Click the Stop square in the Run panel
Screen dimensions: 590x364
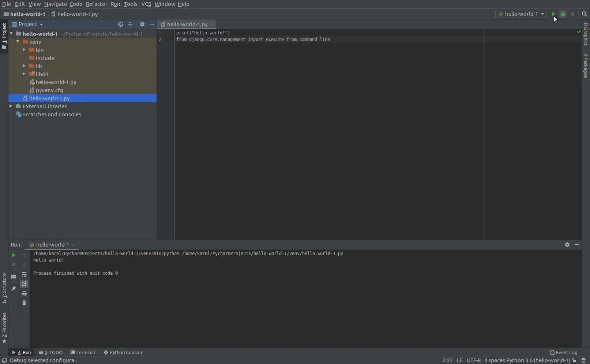click(14, 264)
